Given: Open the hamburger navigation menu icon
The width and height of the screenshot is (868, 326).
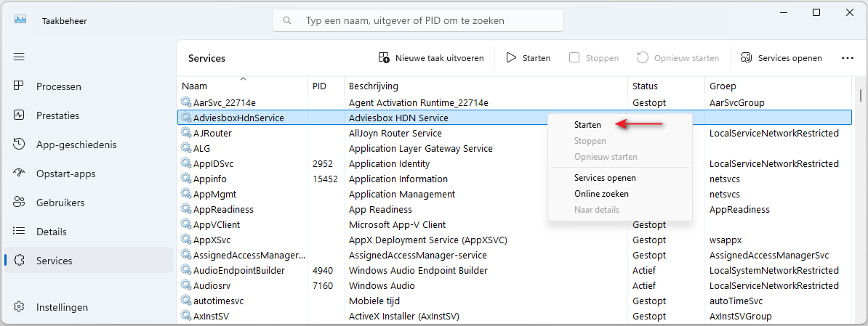Looking at the screenshot, I should coord(20,57).
